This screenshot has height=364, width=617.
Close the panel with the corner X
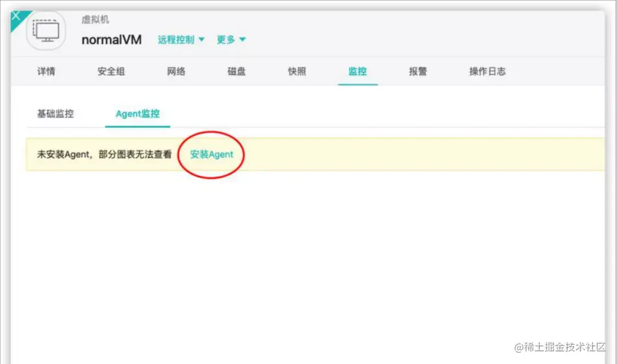pos(16,16)
